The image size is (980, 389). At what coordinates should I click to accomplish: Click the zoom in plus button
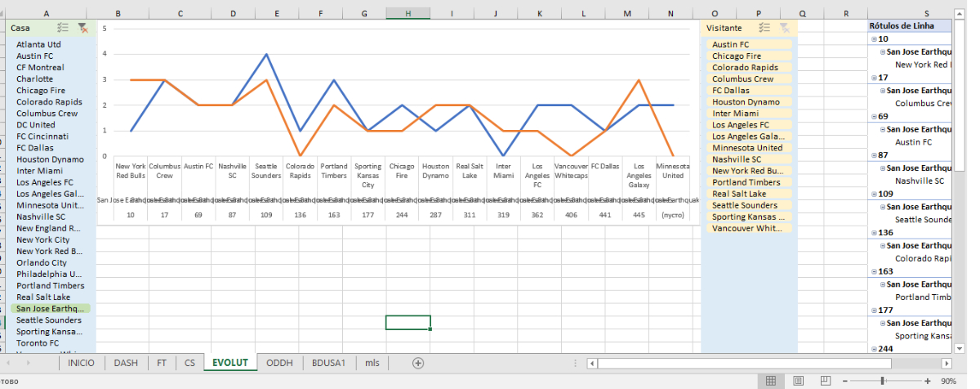point(928,381)
